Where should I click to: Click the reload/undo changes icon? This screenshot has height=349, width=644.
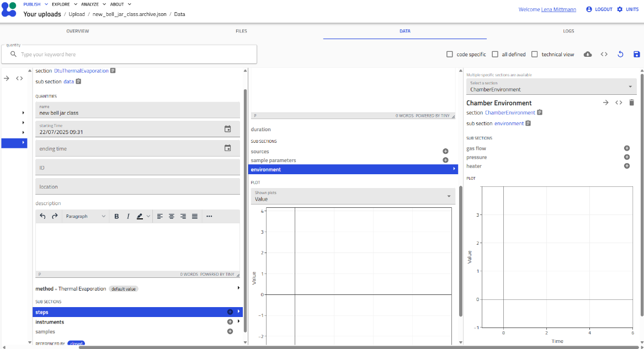coord(620,54)
